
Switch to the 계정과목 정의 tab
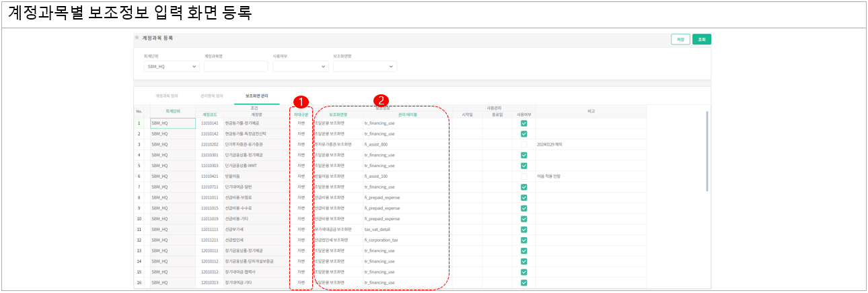(166, 96)
